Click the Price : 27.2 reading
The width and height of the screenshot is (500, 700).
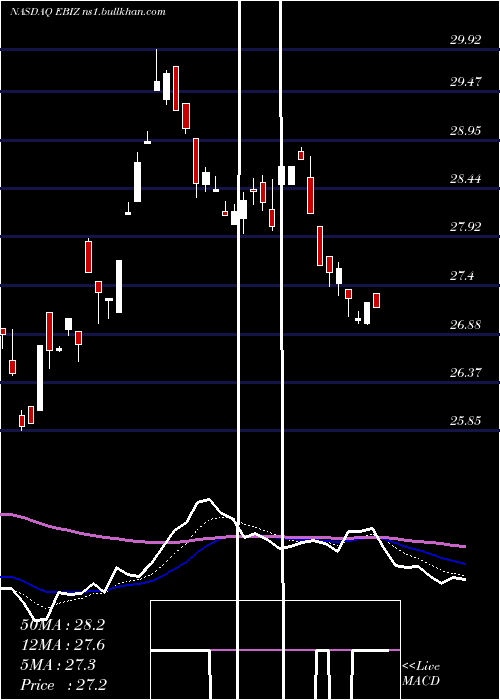click(x=63, y=685)
